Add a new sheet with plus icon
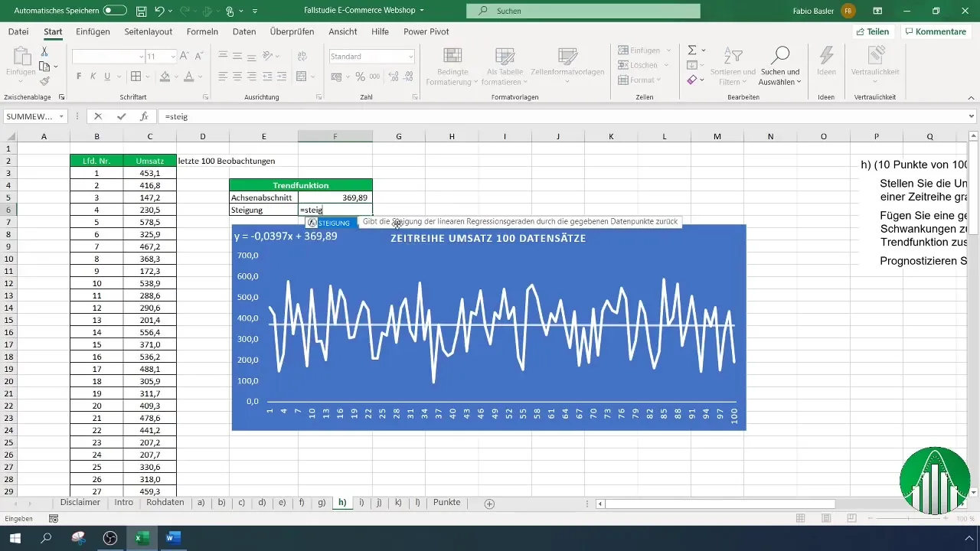980x551 pixels. pos(489,504)
